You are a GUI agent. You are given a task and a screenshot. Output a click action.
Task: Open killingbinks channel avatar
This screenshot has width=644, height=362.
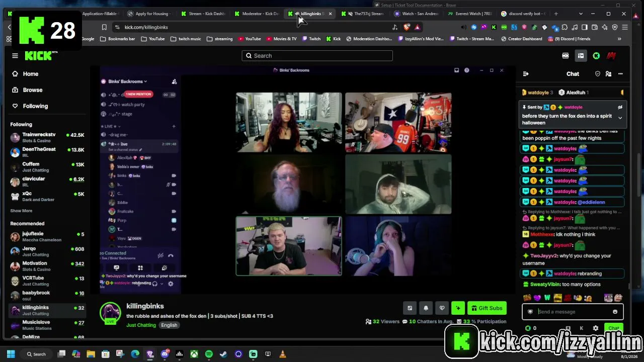pos(110,313)
